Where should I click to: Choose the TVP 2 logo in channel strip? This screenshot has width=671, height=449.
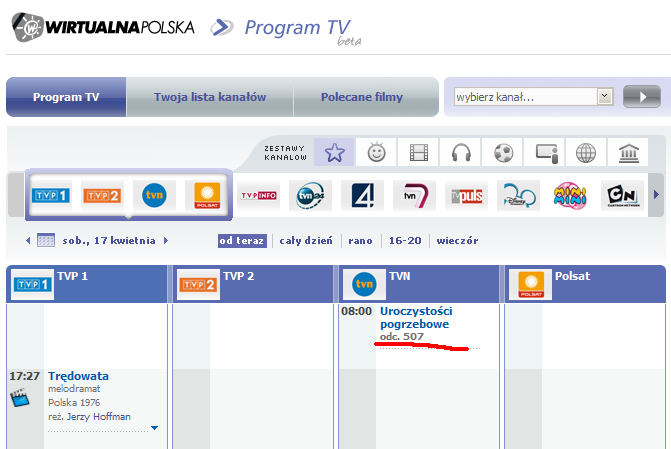[x=102, y=196]
